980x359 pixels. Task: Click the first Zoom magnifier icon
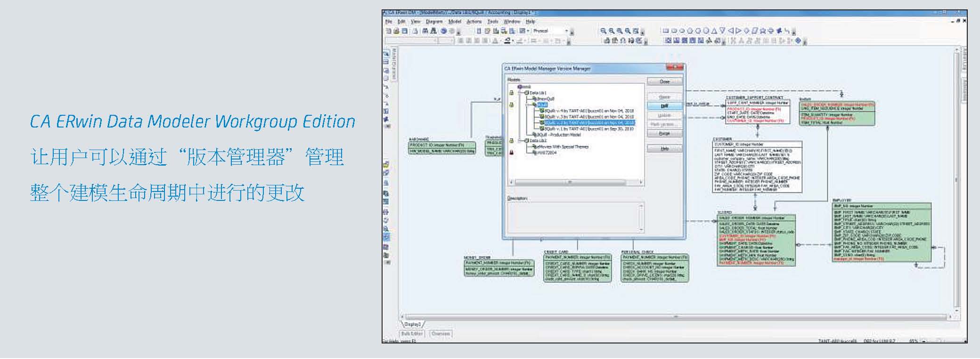coord(604,31)
